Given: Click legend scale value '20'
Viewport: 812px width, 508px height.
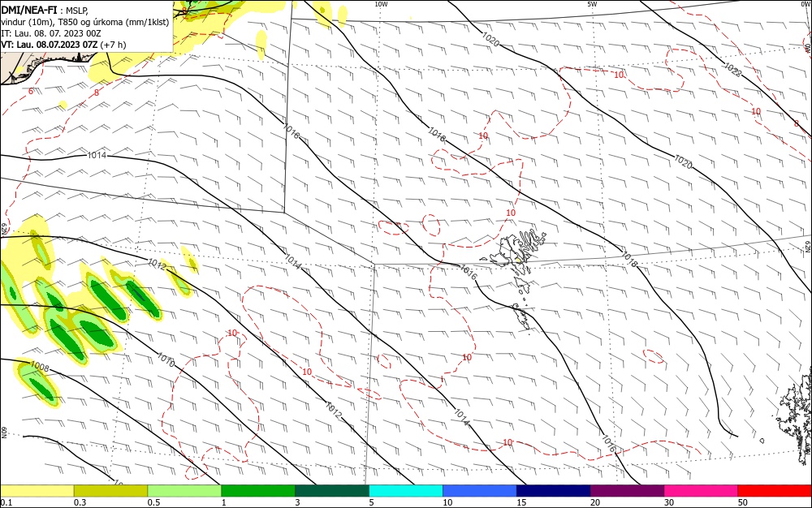Looking at the screenshot, I should click(x=595, y=502).
